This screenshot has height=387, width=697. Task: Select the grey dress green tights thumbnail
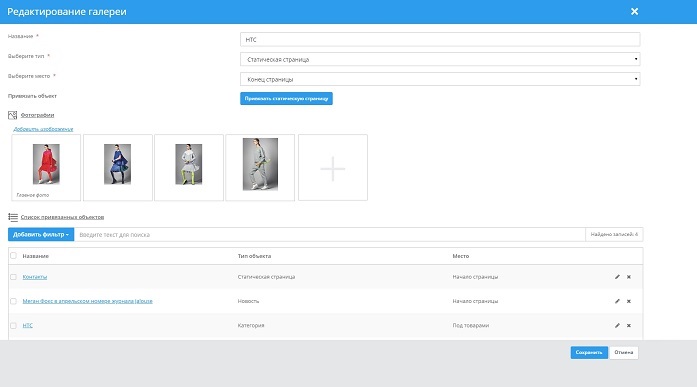pos(188,164)
